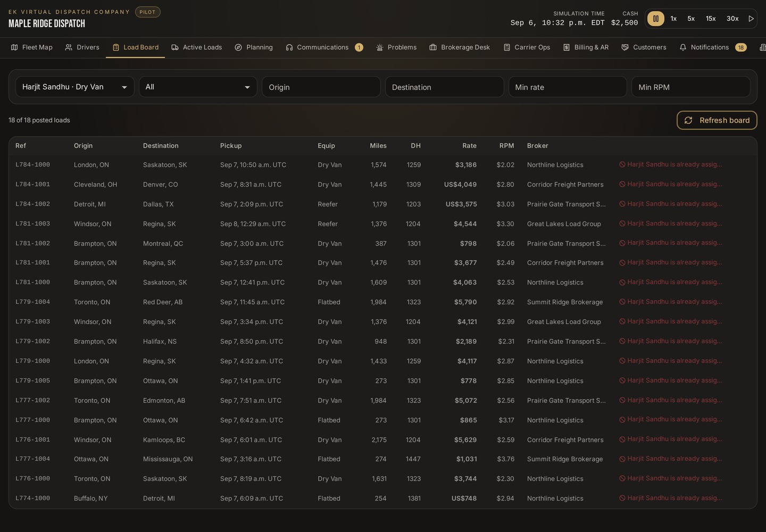Expand the Harjit Sandhu · Dry Van dropdown
The height and width of the screenshot is (532, 766).
pos(75,87)
